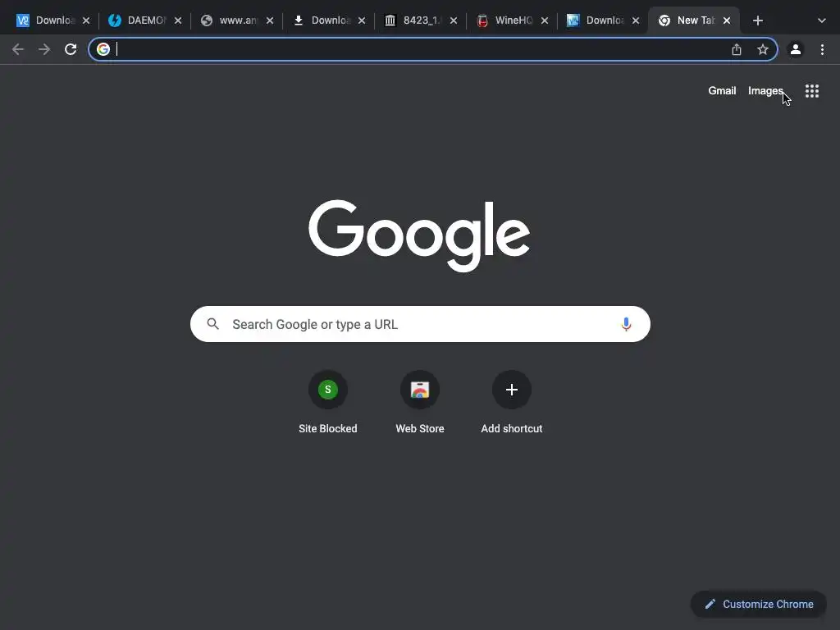Expand the tab search dropdown arrow
The width and height of the screenshot is (840, 630).
point(822,21)
